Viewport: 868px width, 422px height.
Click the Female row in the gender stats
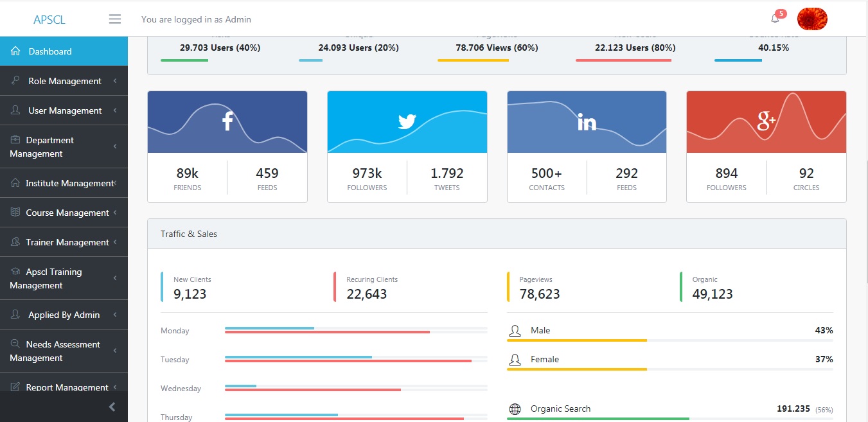(543, 359)
